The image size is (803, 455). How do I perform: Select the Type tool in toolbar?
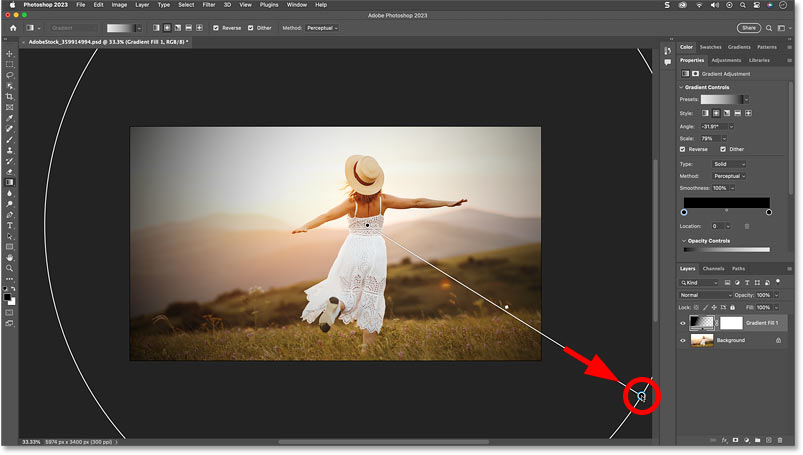coord(9,225)
